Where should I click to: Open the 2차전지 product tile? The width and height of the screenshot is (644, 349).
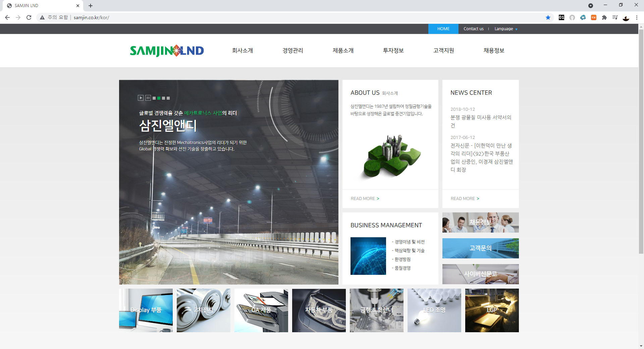(x=204, y=310)
